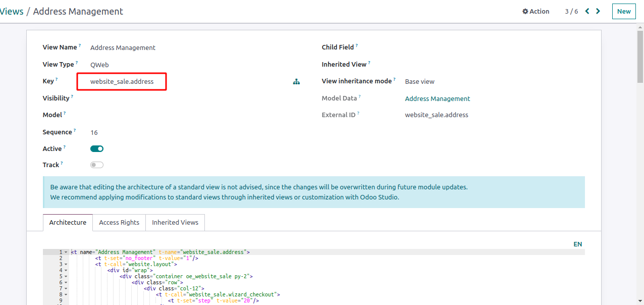Click the help mark beside Model Data
The height and width of the screenshot is (305, 644).
tap(359, 96)
